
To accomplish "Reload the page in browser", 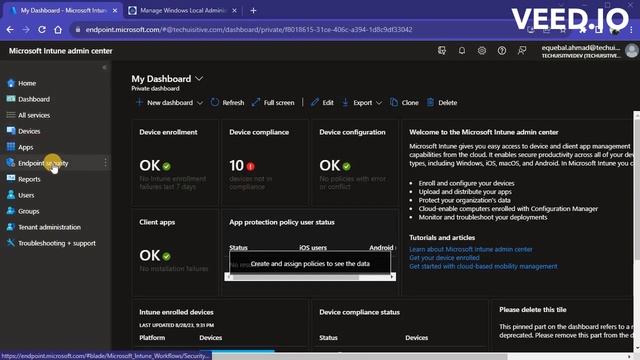I will pyautogui.click(x=42, y=29).
